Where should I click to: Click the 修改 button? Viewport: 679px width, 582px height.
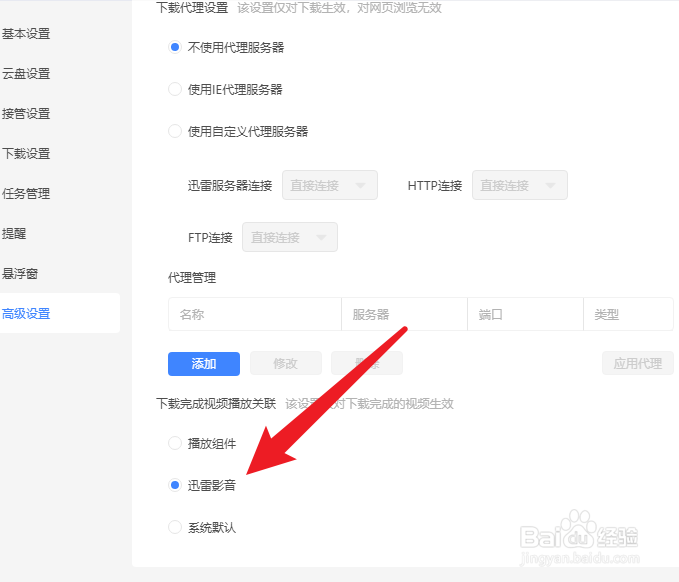286,363
